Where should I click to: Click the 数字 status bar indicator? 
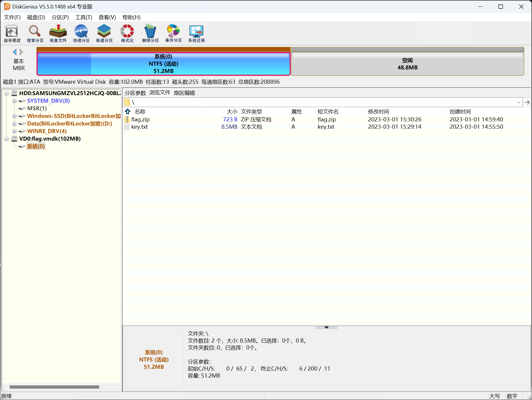coord(512,396)
